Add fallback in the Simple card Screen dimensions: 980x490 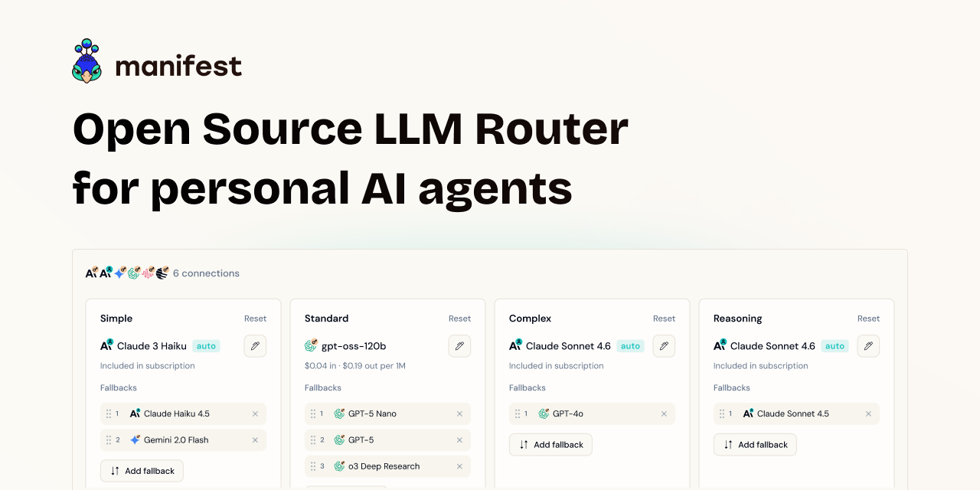[142, 471]
